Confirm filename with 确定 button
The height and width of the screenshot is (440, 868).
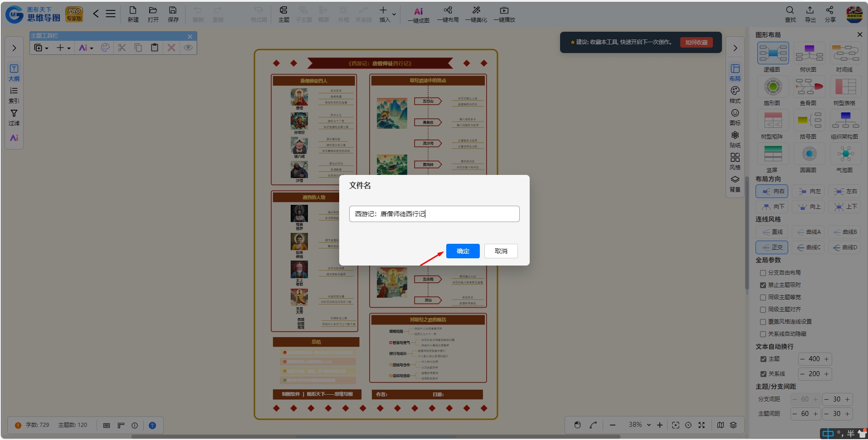coord(463,251)
